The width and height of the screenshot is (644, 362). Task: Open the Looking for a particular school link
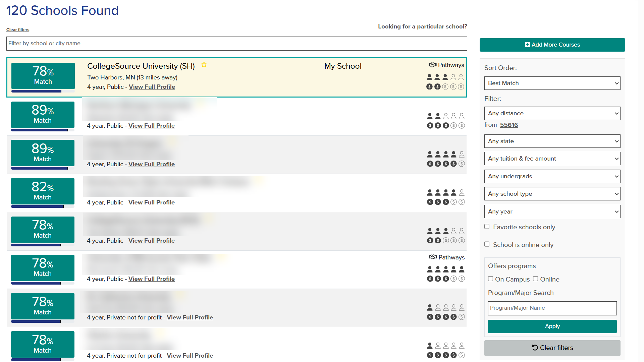tap(422, 26)
